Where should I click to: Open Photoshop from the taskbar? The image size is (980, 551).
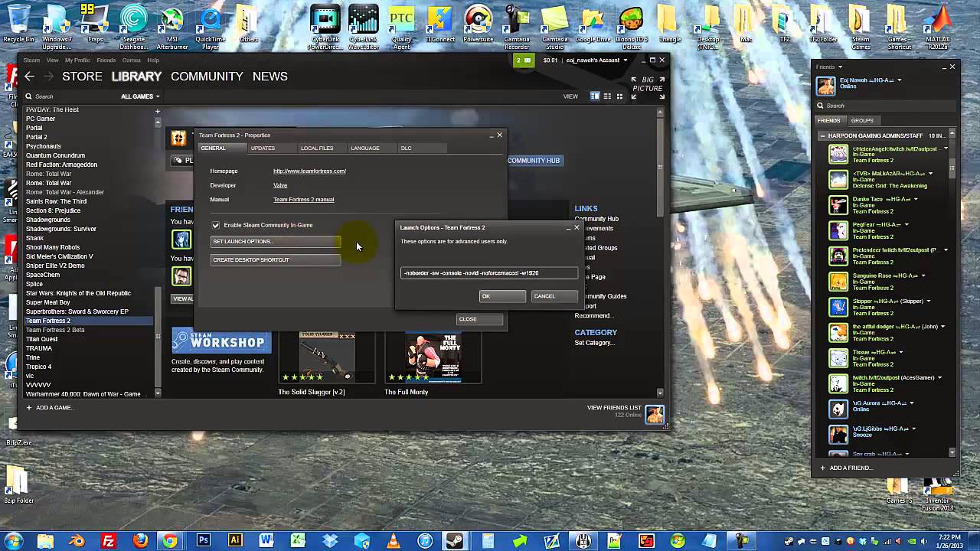203,541
